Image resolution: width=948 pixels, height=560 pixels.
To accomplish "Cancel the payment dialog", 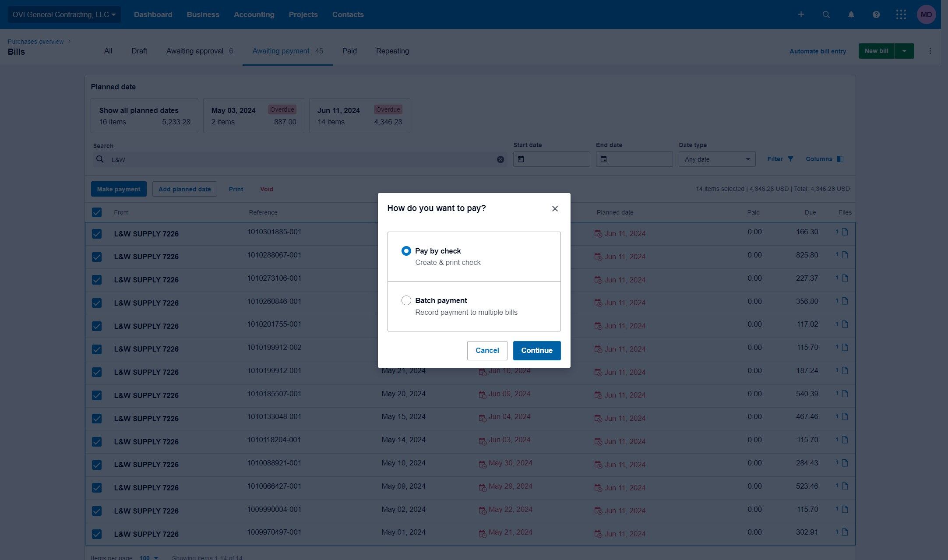I will (x=487, y=350).
